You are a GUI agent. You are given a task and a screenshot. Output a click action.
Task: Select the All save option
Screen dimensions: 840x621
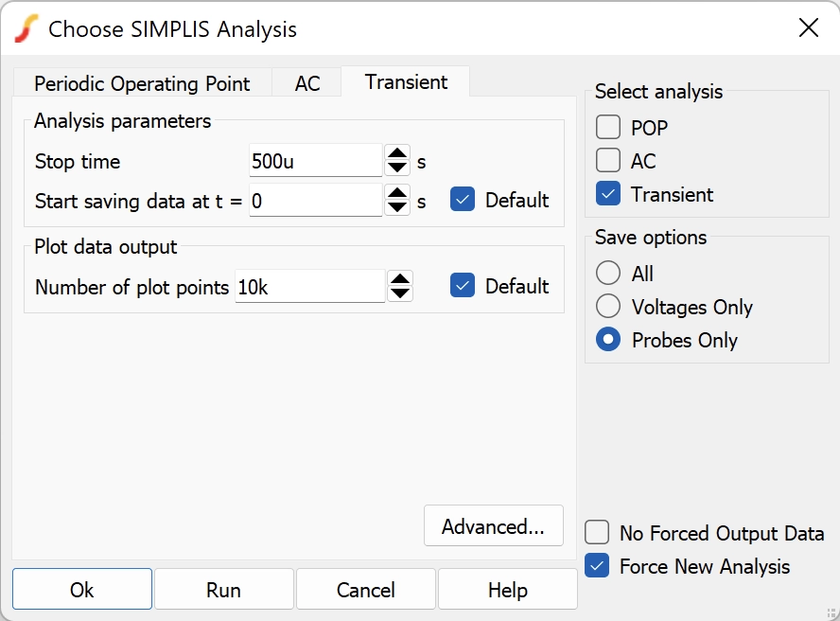608,273
